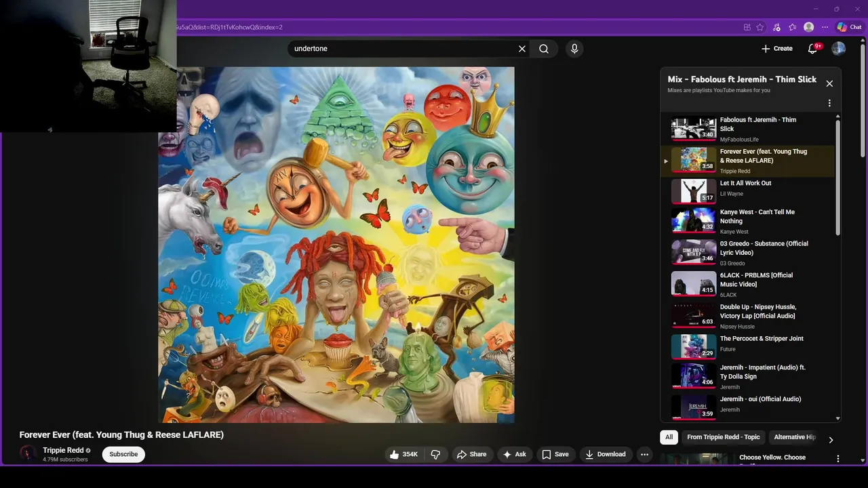Select From Trippie Redd - Topic chip

724,437
